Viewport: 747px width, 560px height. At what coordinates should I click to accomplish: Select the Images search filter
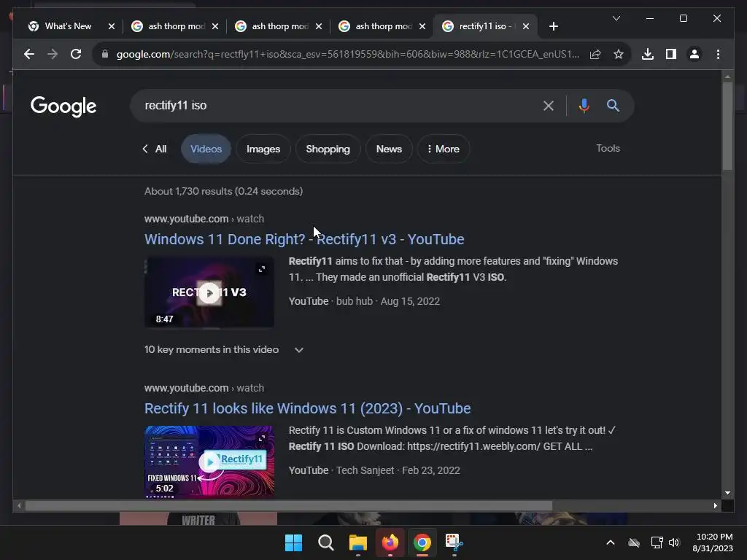(263, 149)
